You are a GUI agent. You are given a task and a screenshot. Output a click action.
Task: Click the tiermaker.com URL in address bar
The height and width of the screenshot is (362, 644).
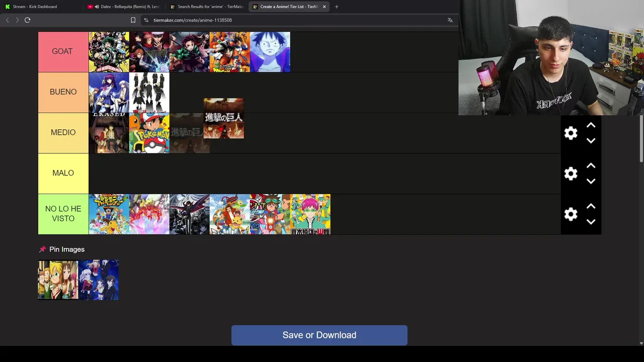tap(193, 20)
